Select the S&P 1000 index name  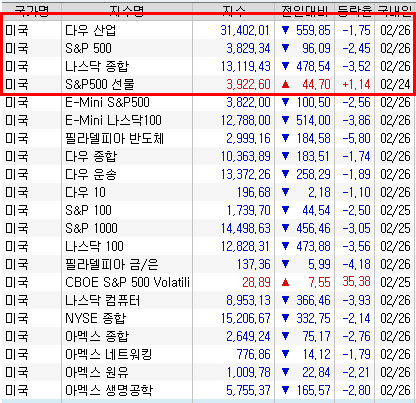tap(91, 228)
